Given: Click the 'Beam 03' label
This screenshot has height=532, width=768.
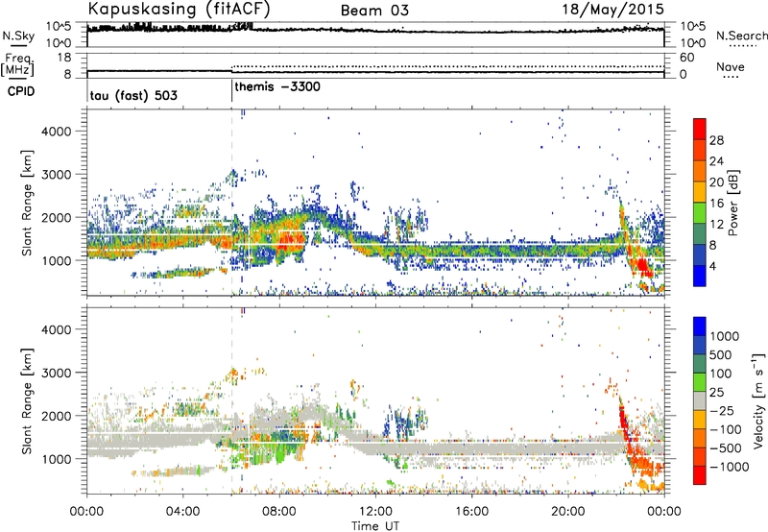Looking at the screenshot, I should pyautogui.click(x=374, y=11).
